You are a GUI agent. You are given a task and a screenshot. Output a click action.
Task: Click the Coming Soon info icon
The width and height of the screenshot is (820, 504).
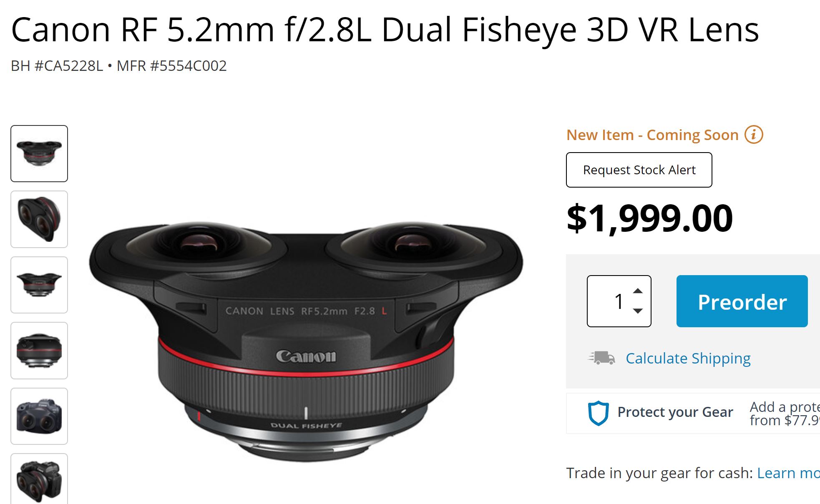[754, 135]
